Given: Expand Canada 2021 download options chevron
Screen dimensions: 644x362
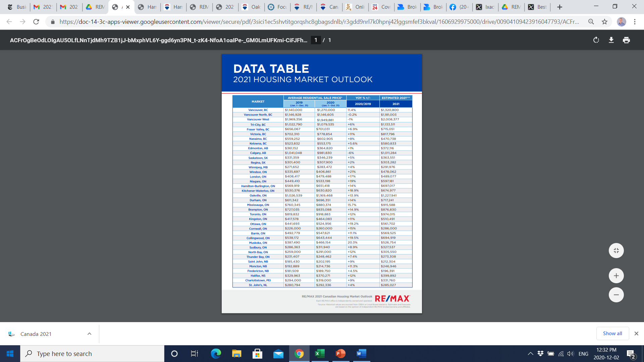Looking at the screenshot, I should point(89,334).
